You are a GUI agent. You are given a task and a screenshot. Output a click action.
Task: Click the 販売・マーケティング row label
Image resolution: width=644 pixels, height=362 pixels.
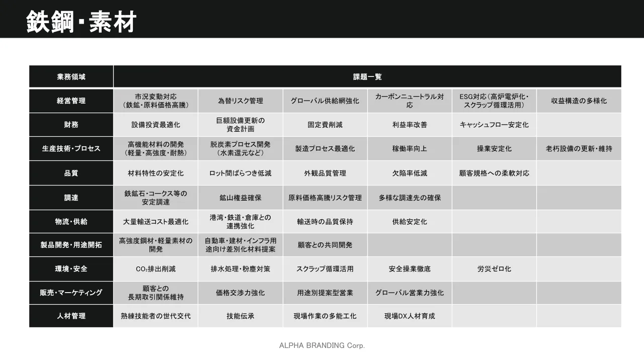71,293
